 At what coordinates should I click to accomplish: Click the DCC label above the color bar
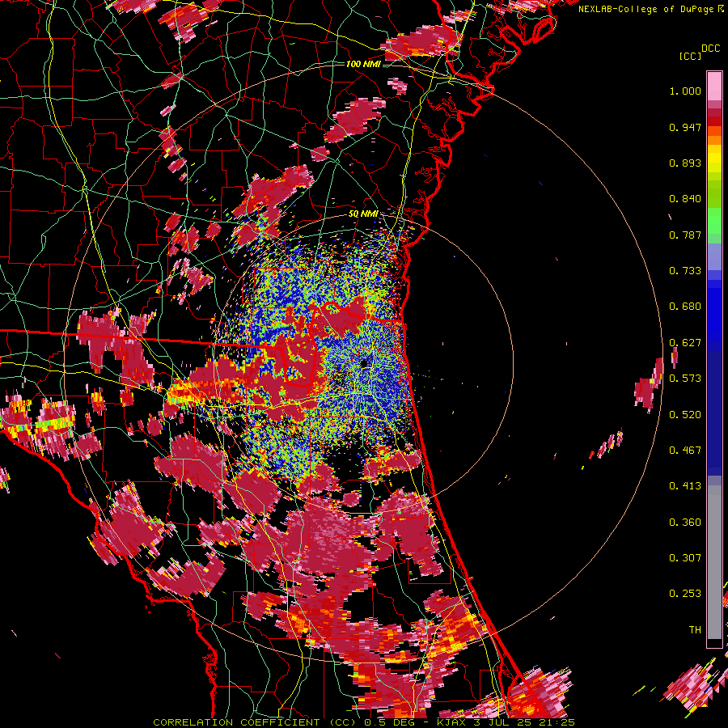[710, 49]
